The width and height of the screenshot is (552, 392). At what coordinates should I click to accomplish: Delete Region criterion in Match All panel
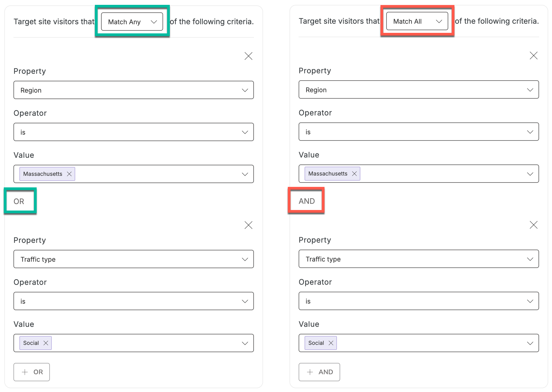coord(533,56)
